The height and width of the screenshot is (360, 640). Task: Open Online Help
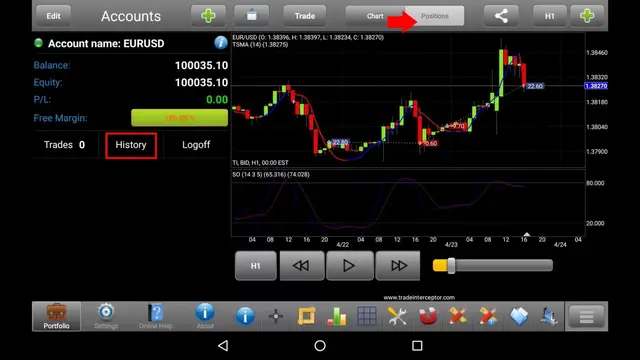[x=156, y=316]
